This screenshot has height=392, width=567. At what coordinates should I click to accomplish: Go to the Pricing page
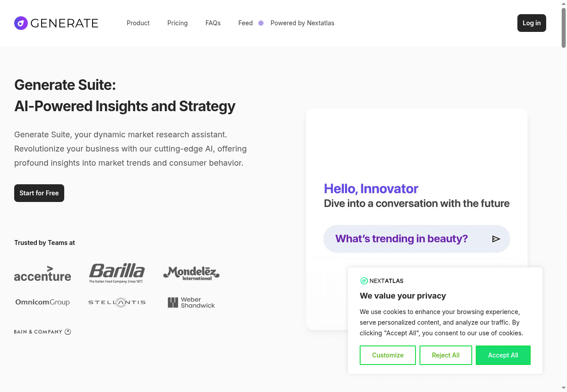click(x=178, y=23)
